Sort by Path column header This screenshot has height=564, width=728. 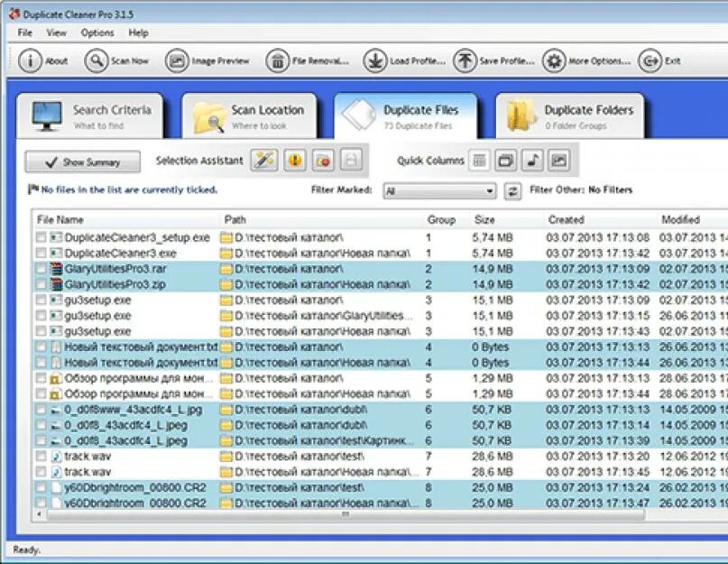pos(321,220)
